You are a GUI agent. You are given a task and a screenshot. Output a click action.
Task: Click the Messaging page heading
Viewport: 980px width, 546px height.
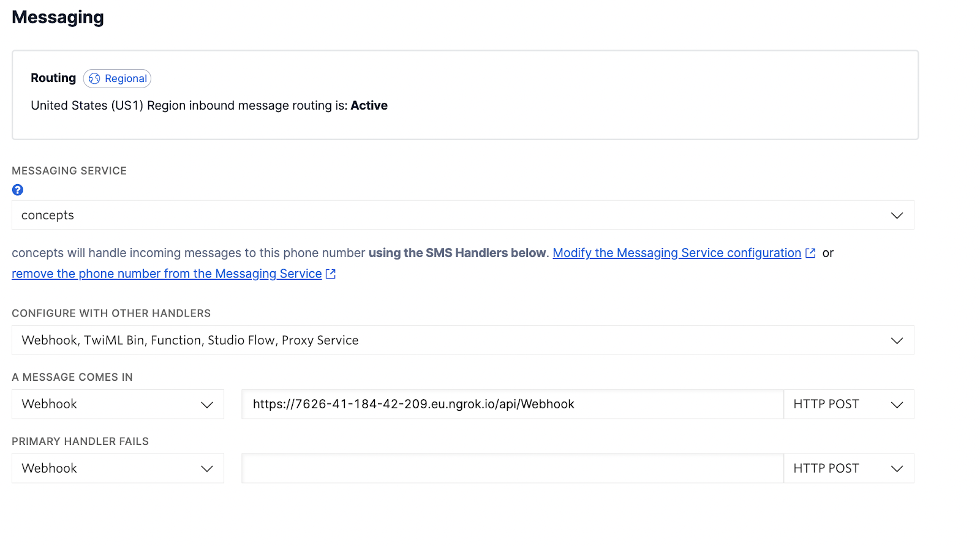point(58,18)
